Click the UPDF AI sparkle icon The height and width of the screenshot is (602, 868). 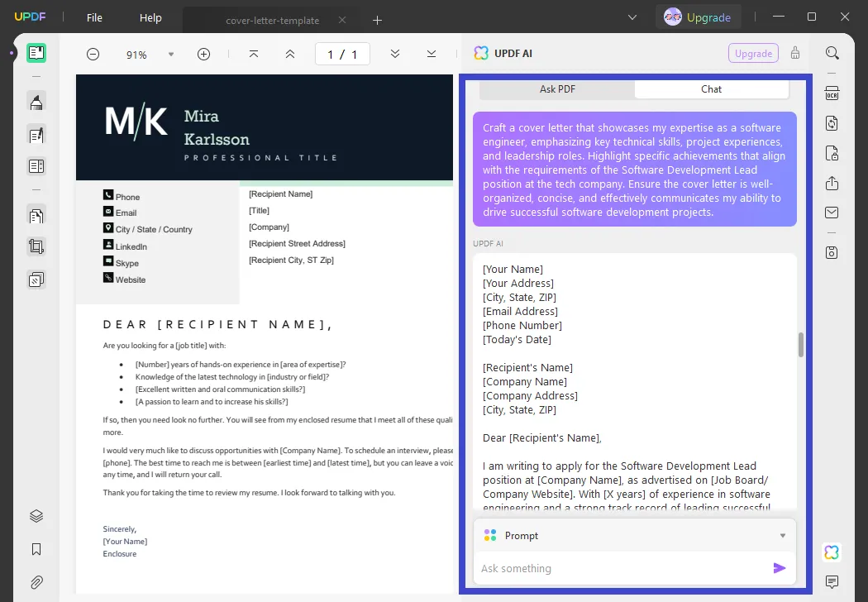[832, 552]
